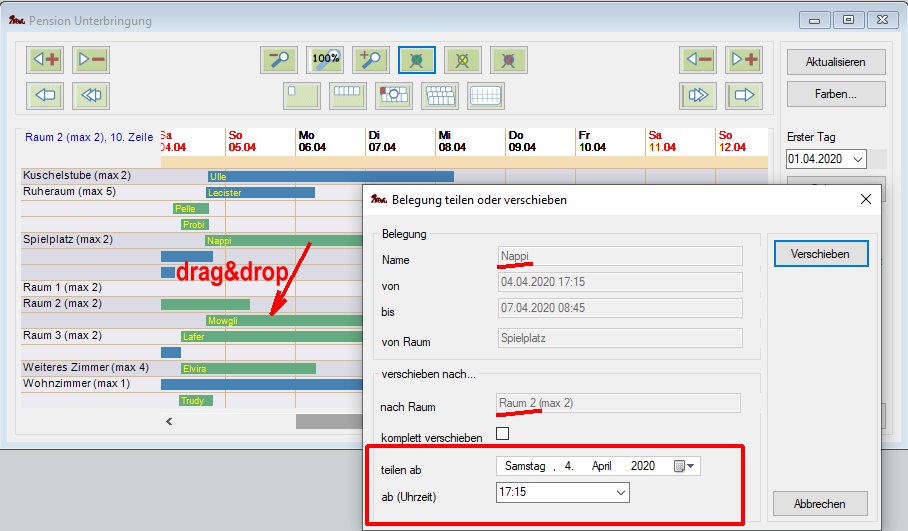Open the 'Erster Tag' date dropdown

click(x=857, y=159)
